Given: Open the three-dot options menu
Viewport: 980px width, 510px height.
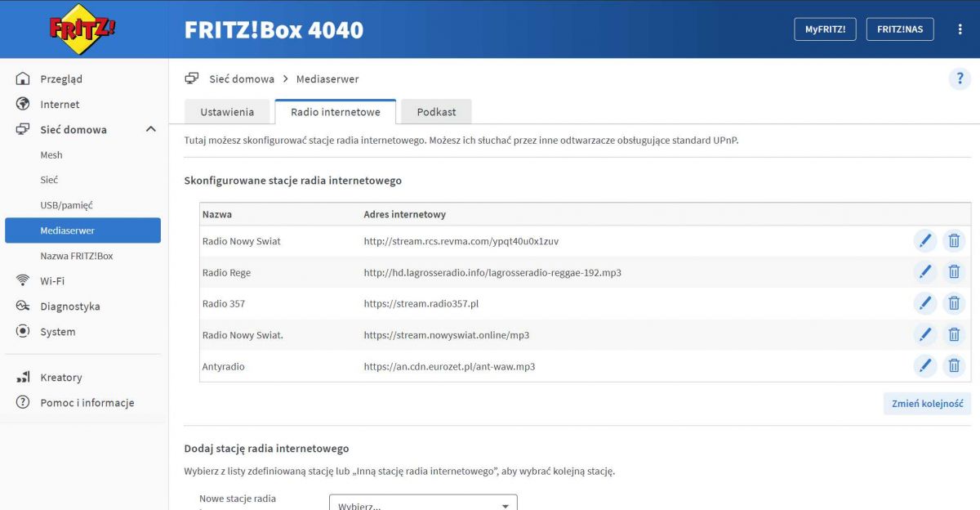Looking at the screenshot, I should pyautogui.click(x=960, y=29).
